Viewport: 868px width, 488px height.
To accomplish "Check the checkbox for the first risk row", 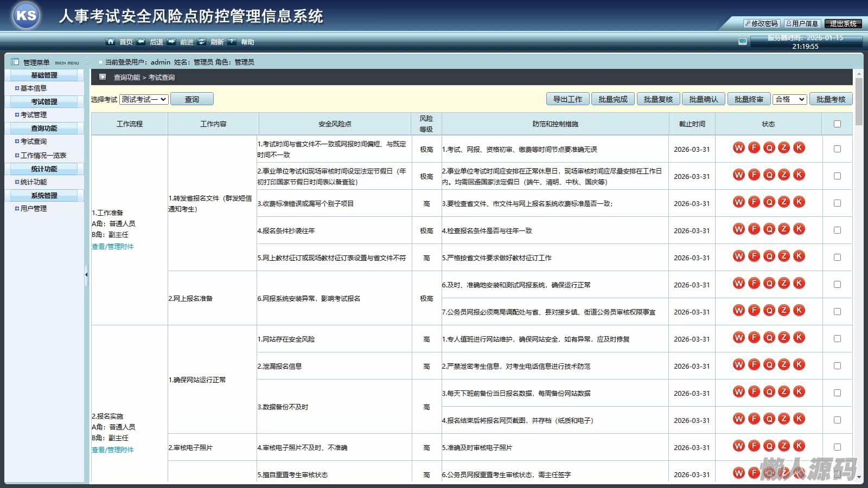I will [x=837, y=149].
